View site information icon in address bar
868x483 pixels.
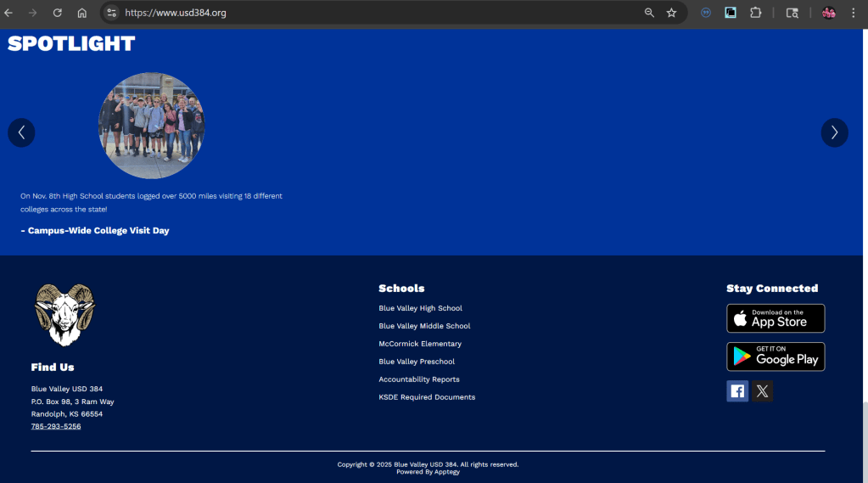111,13
